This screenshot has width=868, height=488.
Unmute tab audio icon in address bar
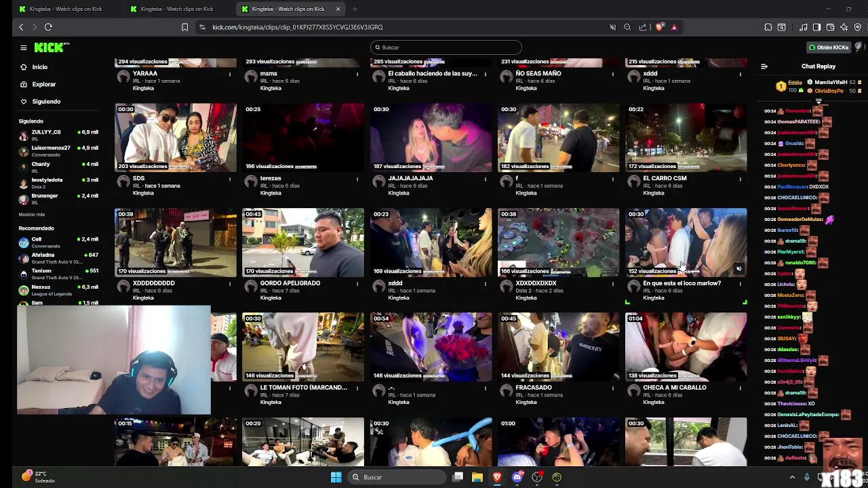[x=612, y=27]
